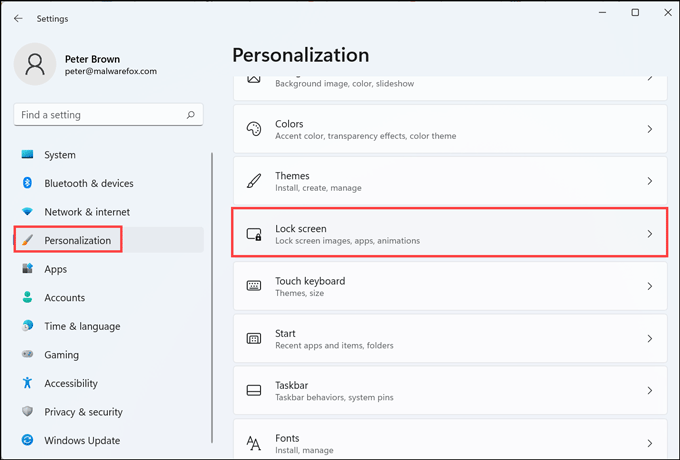The width and height of the screenshot is (680, 460).
Task: Click the Peter Brown account name
Action: click(x=92, y=59)
